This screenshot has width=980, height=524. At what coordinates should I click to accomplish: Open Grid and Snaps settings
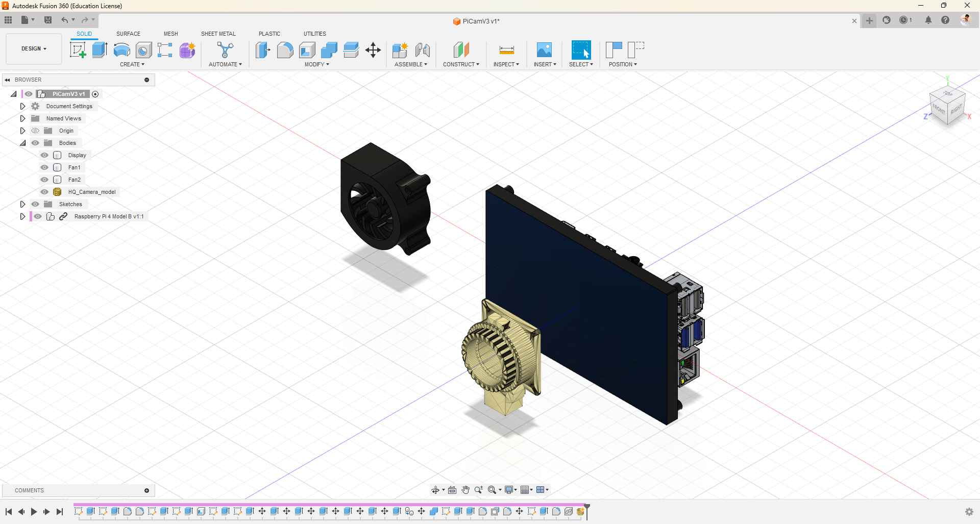525,490
